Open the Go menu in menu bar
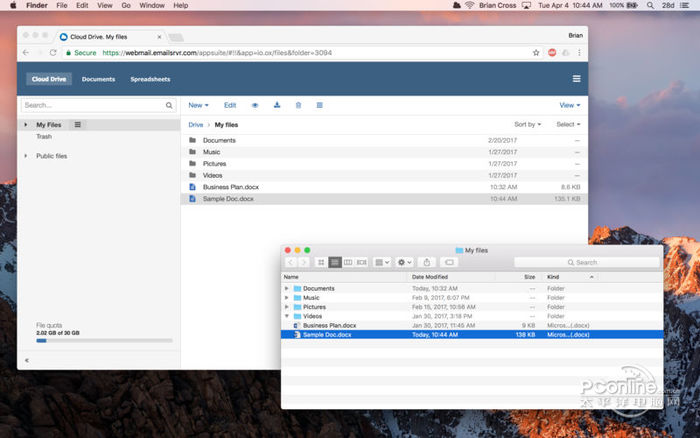 pos(126,5)
